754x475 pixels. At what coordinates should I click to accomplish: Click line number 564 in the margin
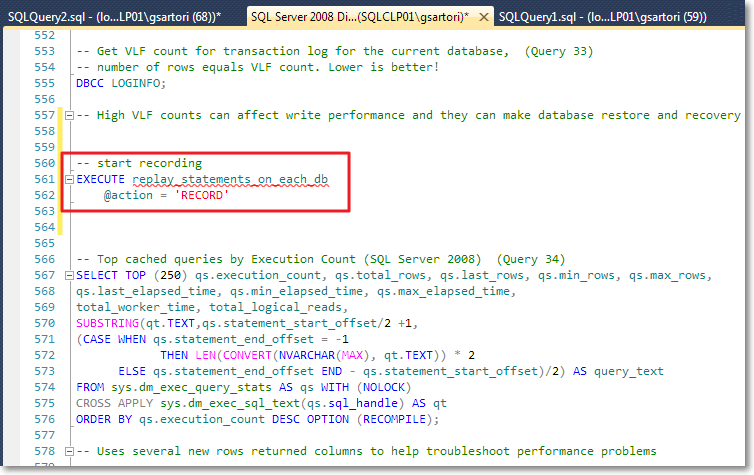click(46, 228)
